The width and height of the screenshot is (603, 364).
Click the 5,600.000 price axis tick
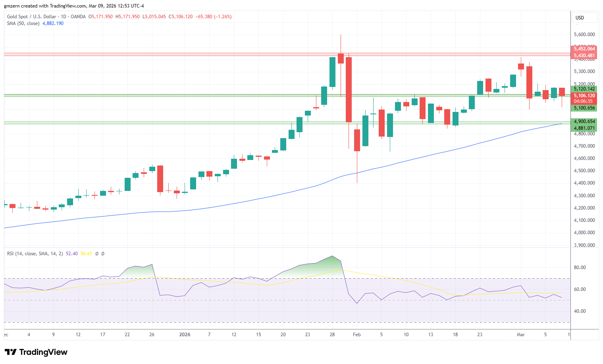click(x=584, y=35)
